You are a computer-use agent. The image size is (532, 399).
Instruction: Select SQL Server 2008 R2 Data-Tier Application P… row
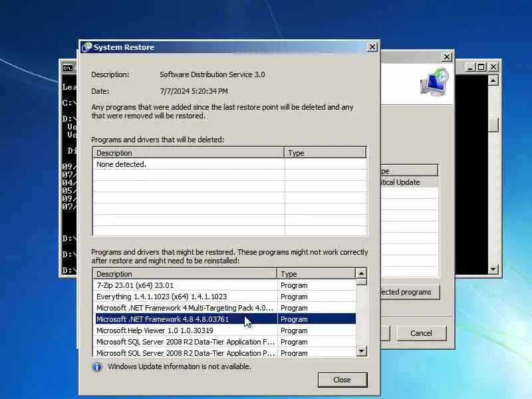224,352
